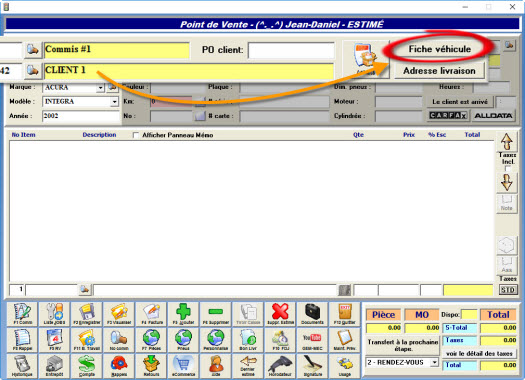
Task: Click the PO client input field
Action: pos(291,50)
